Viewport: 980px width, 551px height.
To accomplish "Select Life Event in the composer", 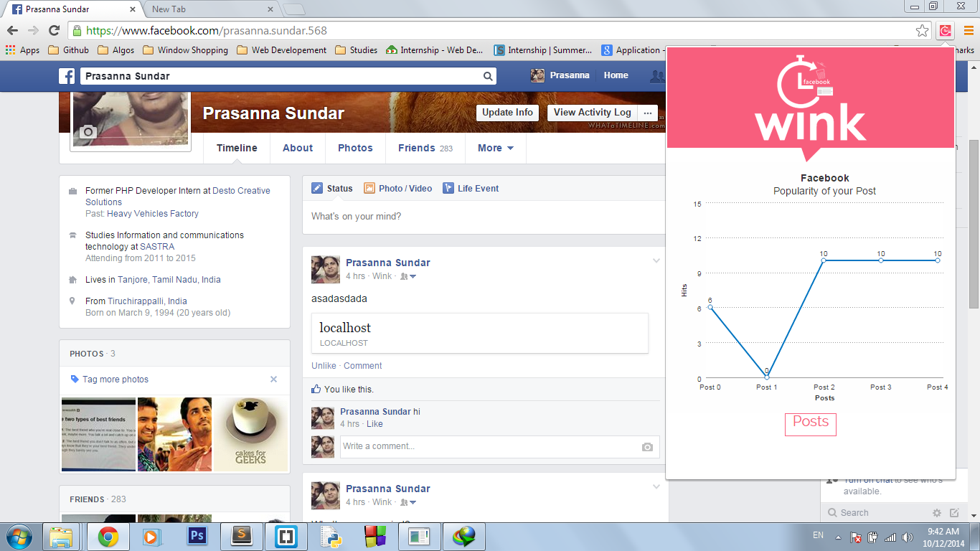I will [x=471, y=189].
